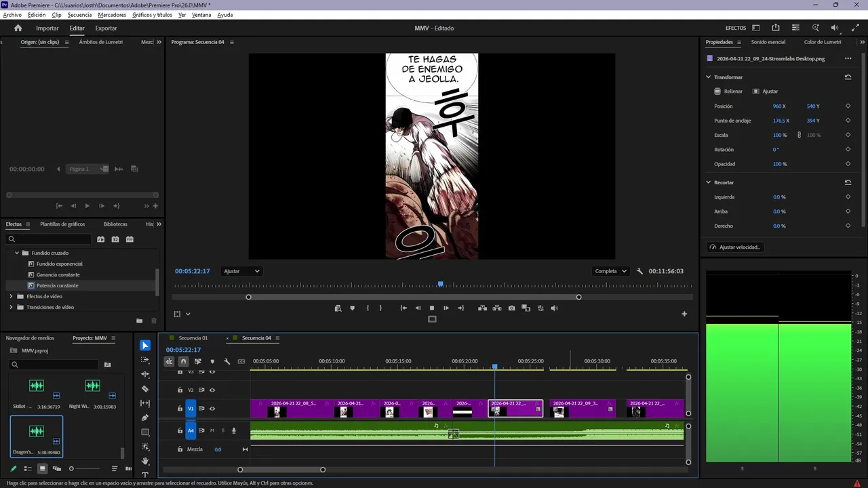This screenshot has width=868, height=488.
Task: Select the Rectangle tool
Action: coord(145,432)
